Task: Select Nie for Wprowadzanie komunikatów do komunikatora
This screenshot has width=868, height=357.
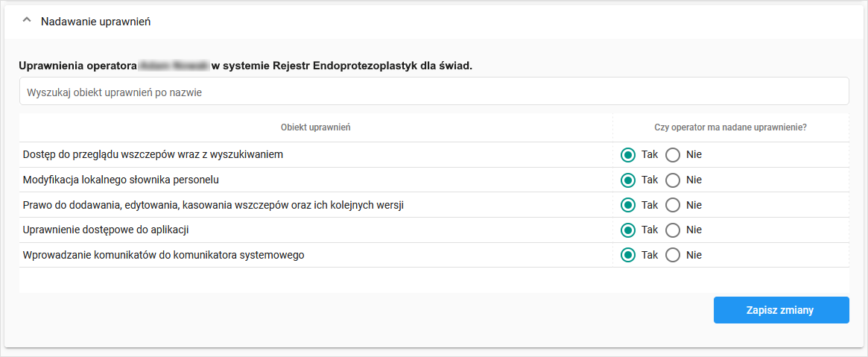Action: (x=673, y=255)
